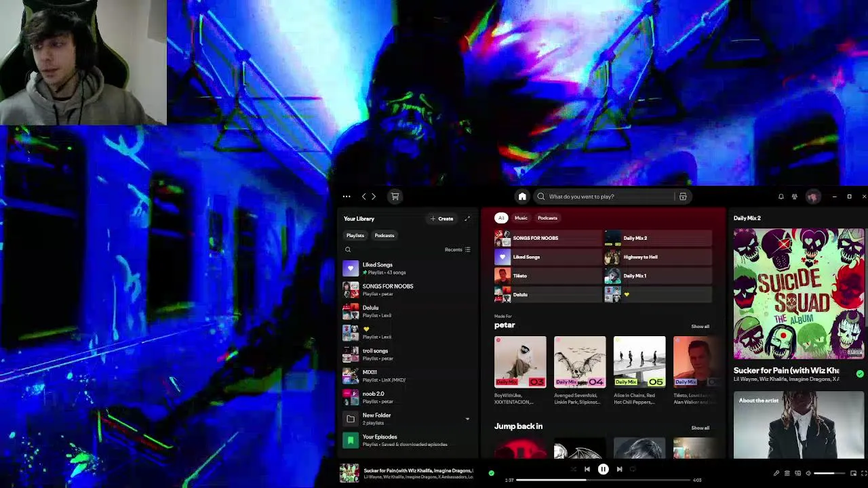Image resolution: width=868 pixels, height=488 pixels.
Task: Adjust the volume slider
Action: tap(829, 473)
